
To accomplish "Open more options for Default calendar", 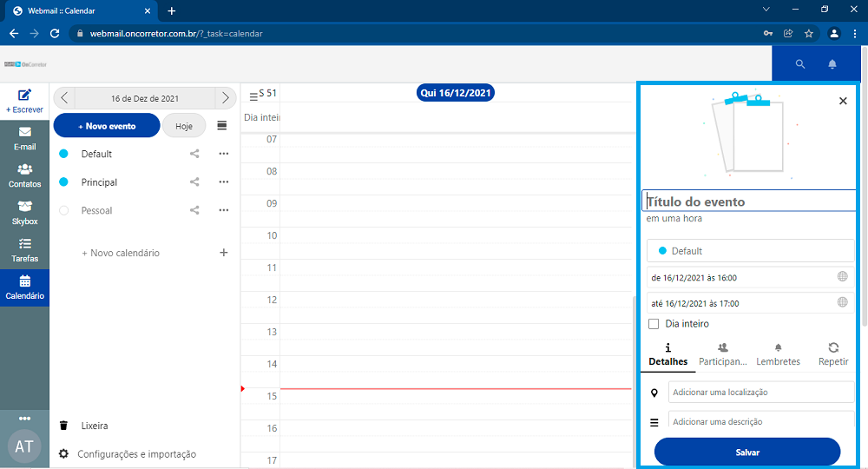I will click(x=223, y=154).
